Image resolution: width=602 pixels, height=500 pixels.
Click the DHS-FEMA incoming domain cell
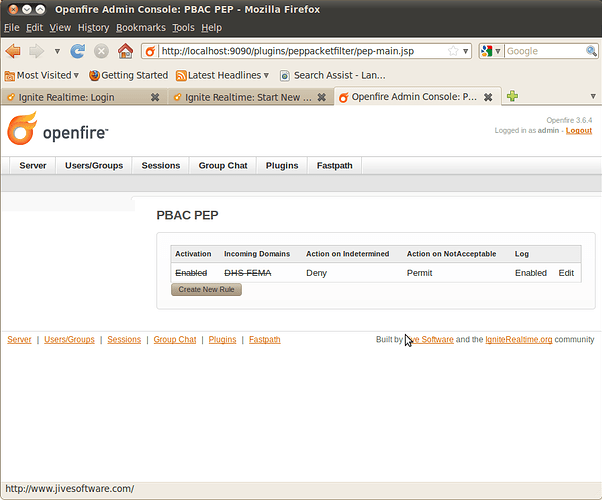click(248, 273)
